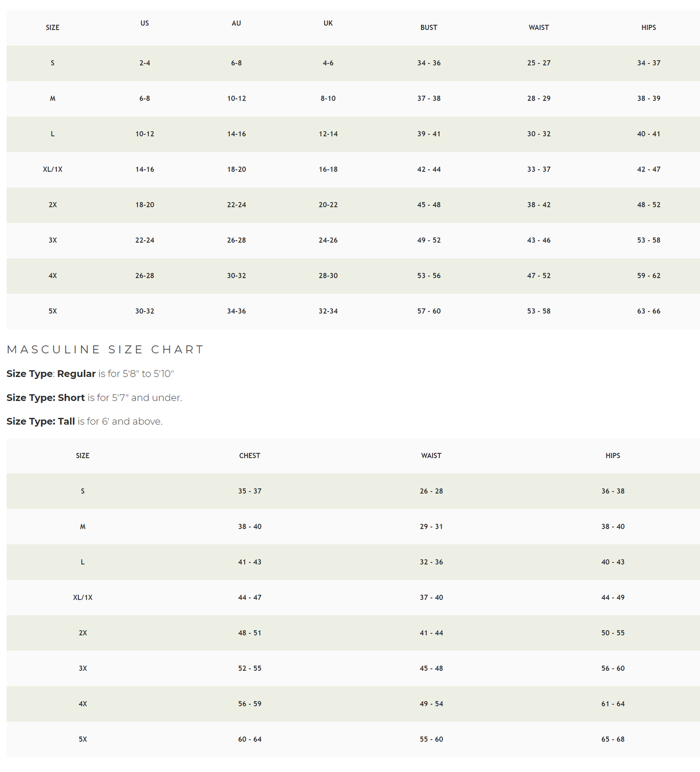This screenshot has width=700, height=772.
Task: Click the 63 - 66 hips measurement cell
Action: click(x=648, y=311)
